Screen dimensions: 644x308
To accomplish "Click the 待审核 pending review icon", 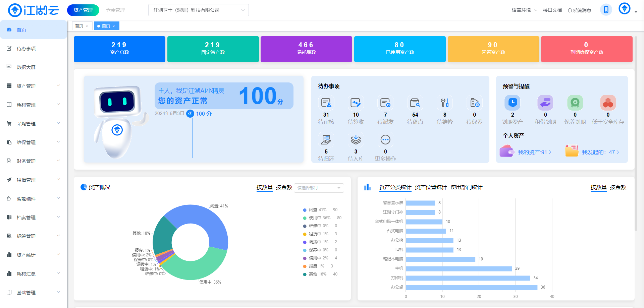I will [326, 103].
